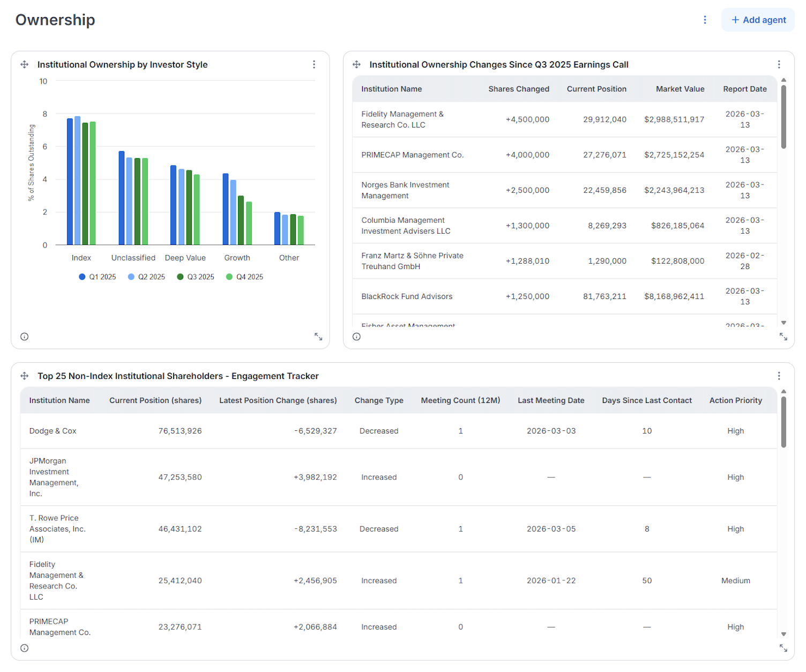This screenshot has width=806, height=672.
Task: Click the Q3 2025 legend color dot
Action: point(181,277)
